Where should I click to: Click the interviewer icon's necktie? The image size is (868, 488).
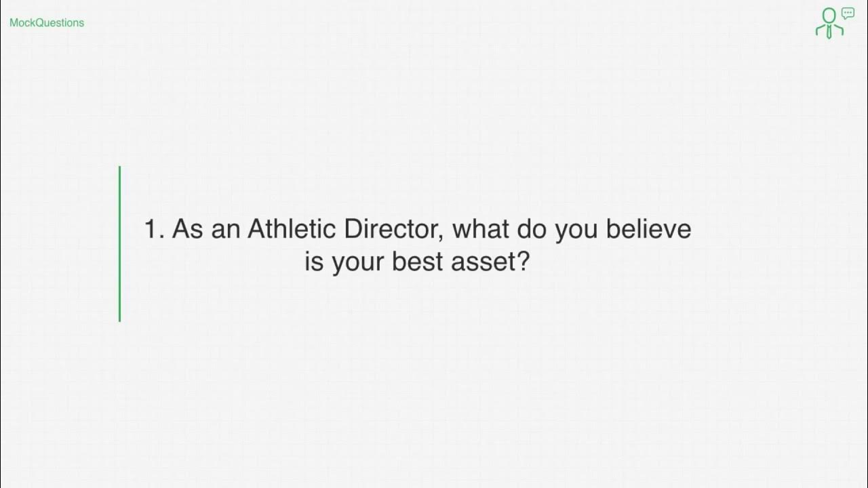(829, 32)
